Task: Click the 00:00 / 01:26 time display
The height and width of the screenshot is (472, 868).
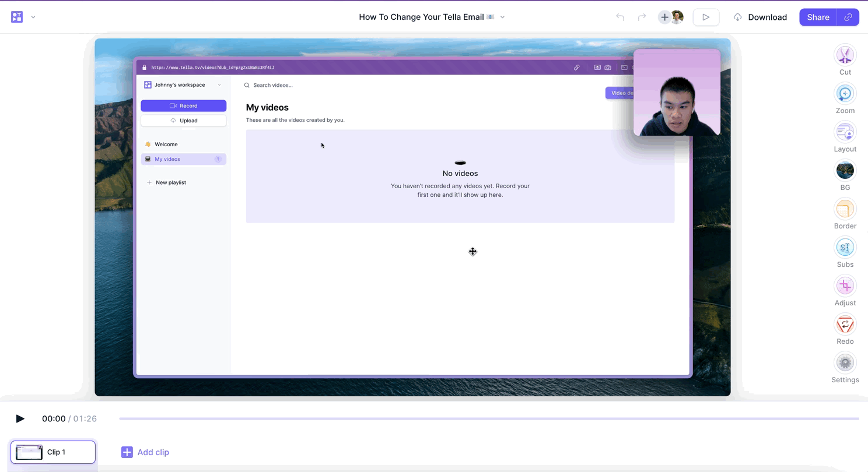Action: (69, 418)
